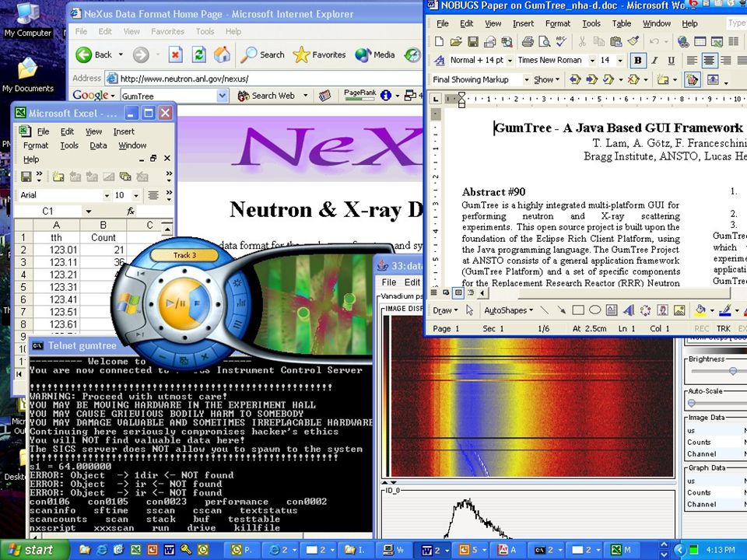Click the Print icon in Word toolbar
Viewport: 747px width, 560px height.
[527, 42]
